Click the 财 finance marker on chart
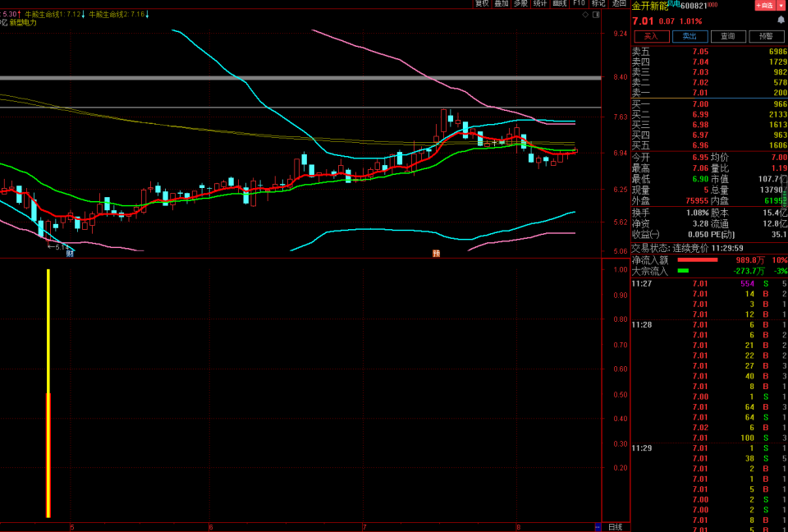The image size is (788, 532). [70, 254]
